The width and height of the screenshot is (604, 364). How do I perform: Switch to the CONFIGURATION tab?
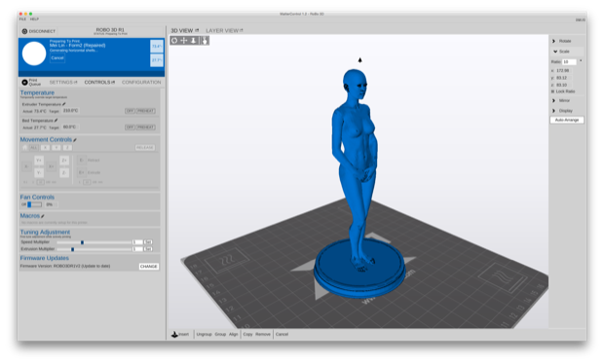pyautogui.click(x=141, y=83)
